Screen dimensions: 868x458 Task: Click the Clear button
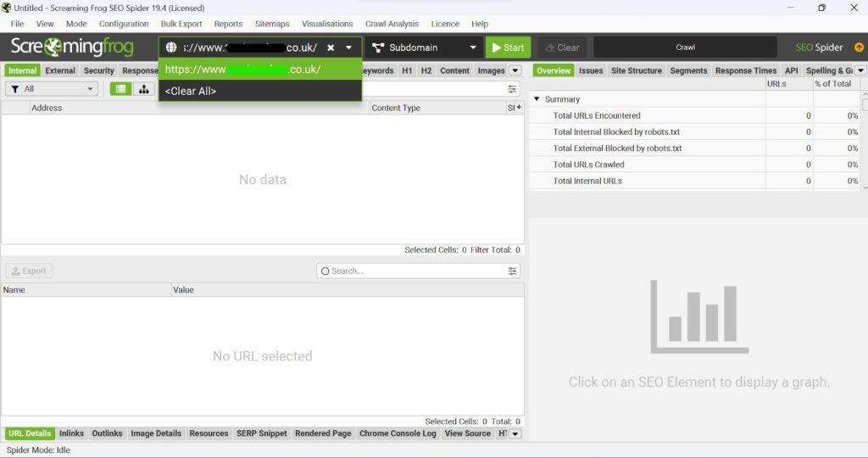click(563, 47)
